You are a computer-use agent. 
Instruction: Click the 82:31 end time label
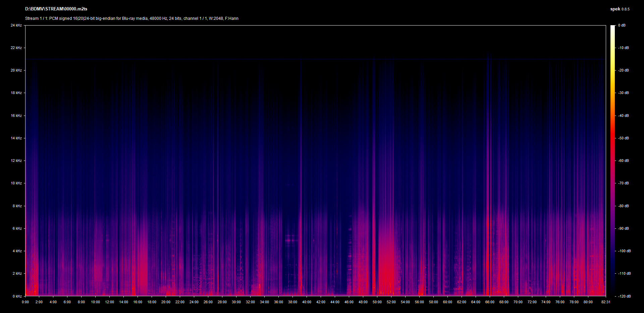(x=606, y=302)
